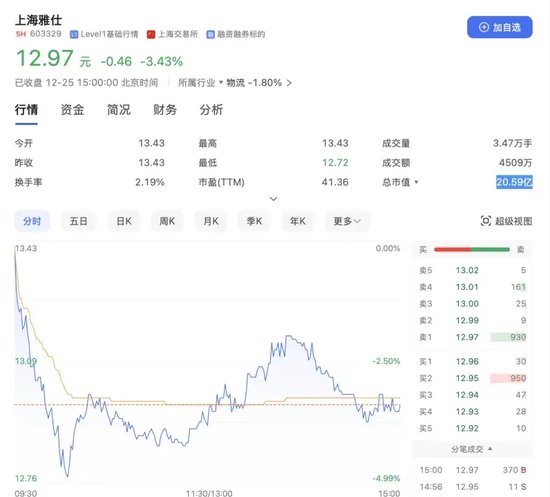Screen dimensions: 550x497
Task: Expand more quote details chevron
Action: 274,199
